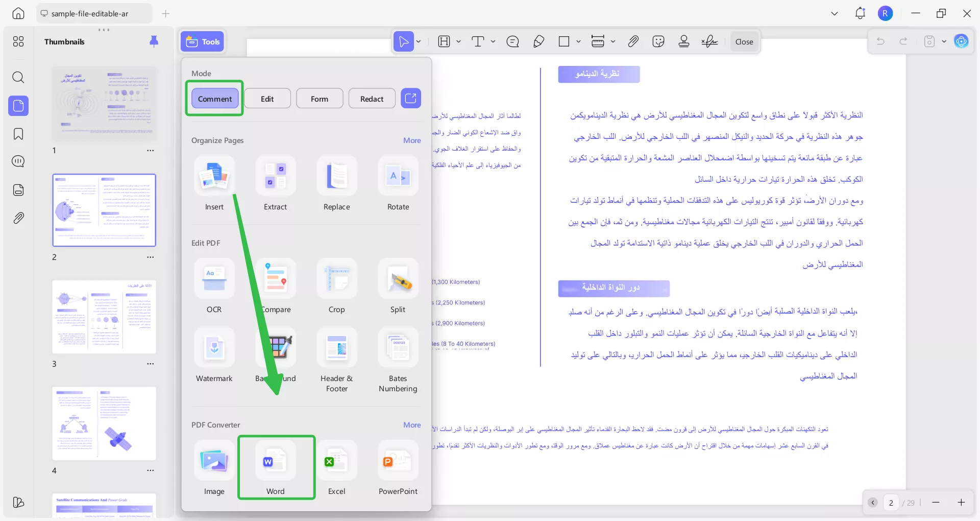Expand the shape tool dropdown
980x521 pixels.
(578, 42)
